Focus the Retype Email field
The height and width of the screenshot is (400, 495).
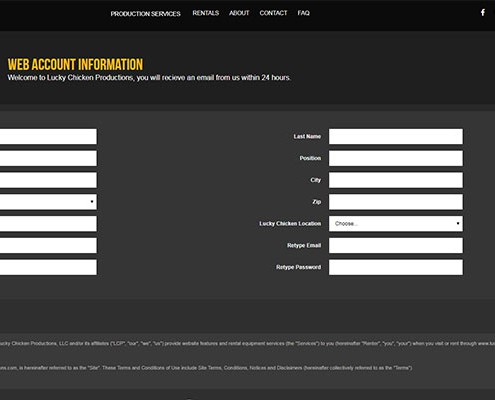click(x=396, y=246)
